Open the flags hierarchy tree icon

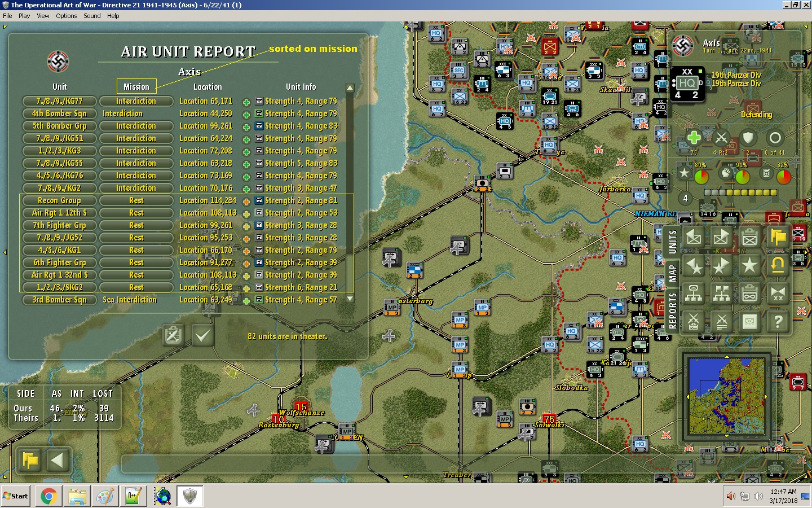[721, 294]
